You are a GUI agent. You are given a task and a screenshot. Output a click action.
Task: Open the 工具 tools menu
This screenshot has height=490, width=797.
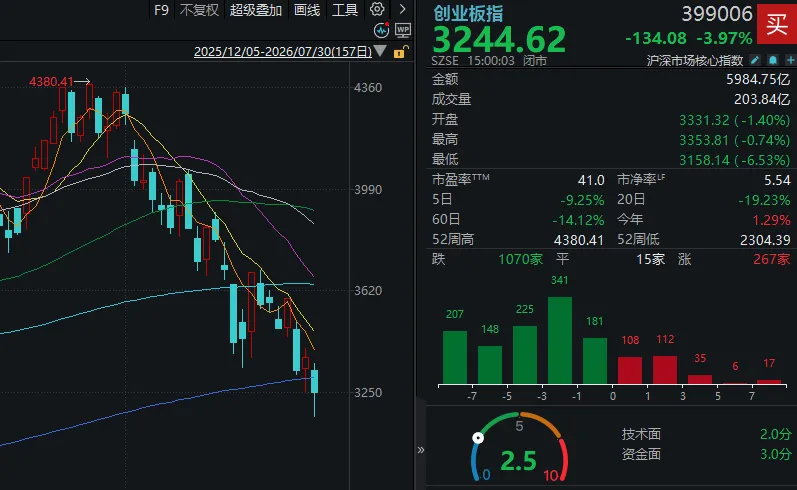point(345,10)
